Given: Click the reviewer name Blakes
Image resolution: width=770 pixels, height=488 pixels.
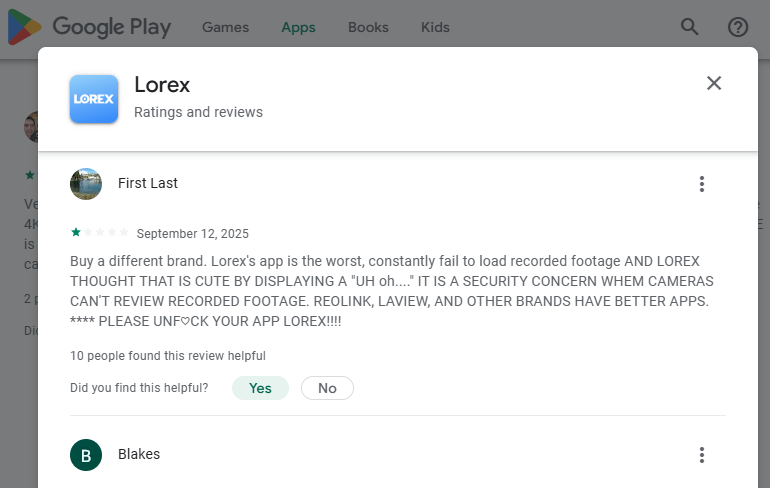Looking at the screenshot, I should [139, 454].
